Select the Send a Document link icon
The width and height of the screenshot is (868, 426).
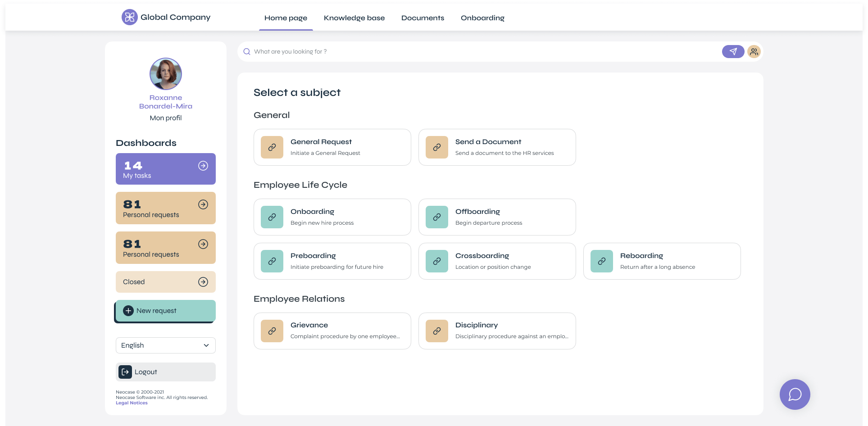[x=436, y=147]
